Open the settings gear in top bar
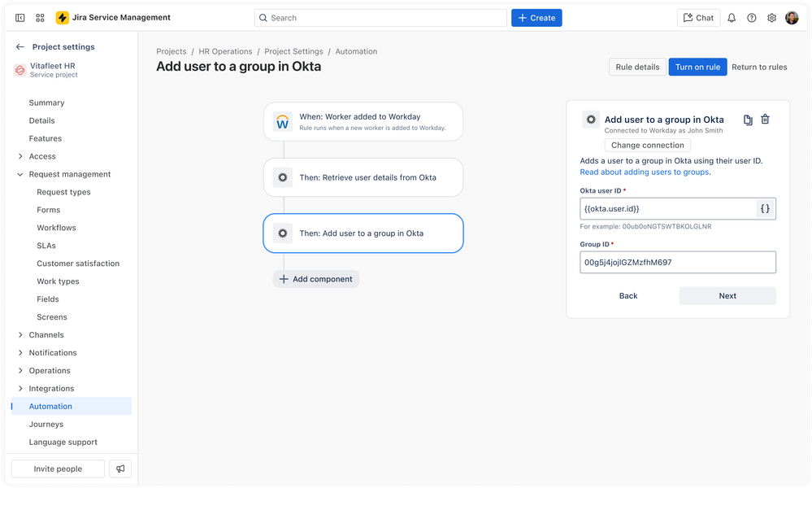The width and height of the screenshot is (812, 510). (771, 18)
